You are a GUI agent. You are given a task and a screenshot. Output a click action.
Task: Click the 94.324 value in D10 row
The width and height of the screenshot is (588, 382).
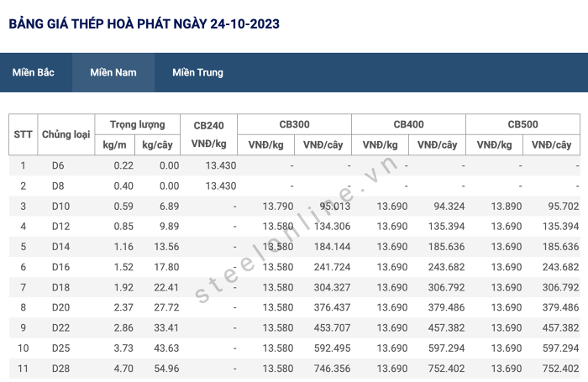449,207
